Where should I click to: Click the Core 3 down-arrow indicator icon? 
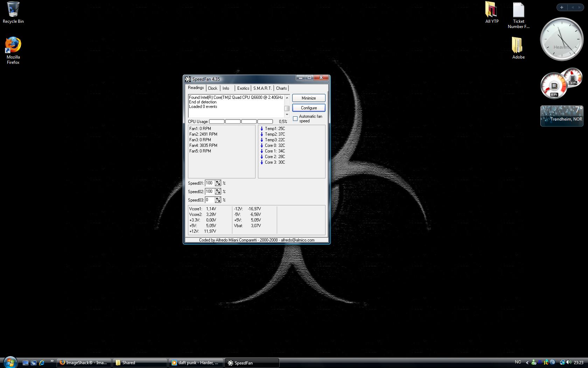[x=261, y=162]
